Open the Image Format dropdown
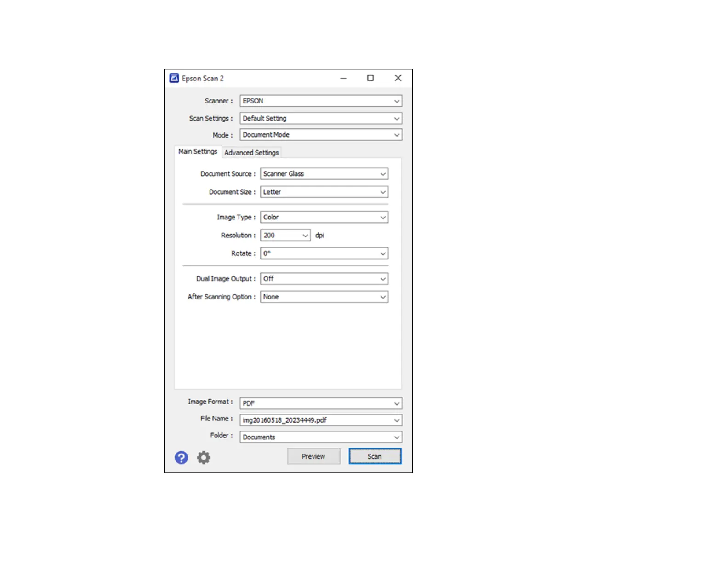This screenshot has height=563, width=728. pos(321,403)
